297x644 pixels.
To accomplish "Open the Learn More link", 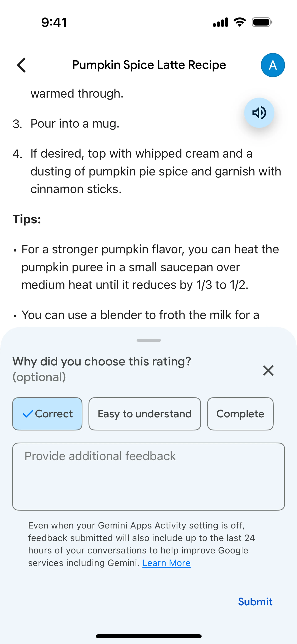I will [166, 563].
